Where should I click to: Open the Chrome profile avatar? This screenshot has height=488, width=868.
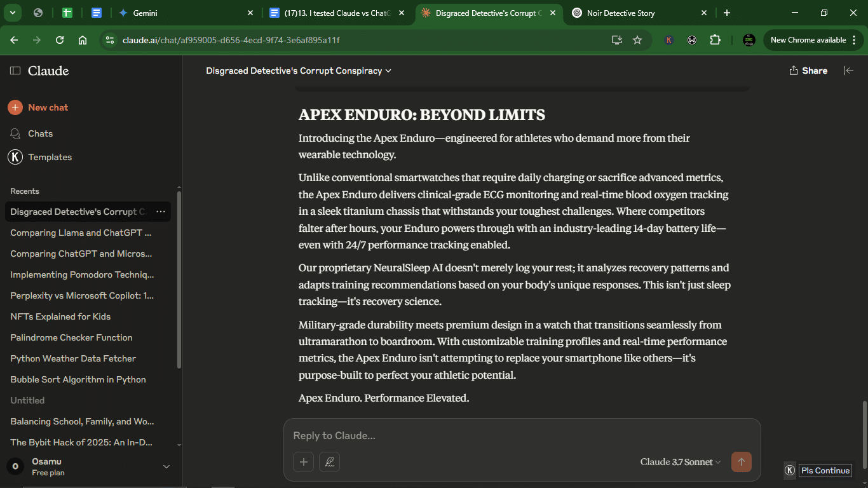pyautogui.click(x=749, y=40)
